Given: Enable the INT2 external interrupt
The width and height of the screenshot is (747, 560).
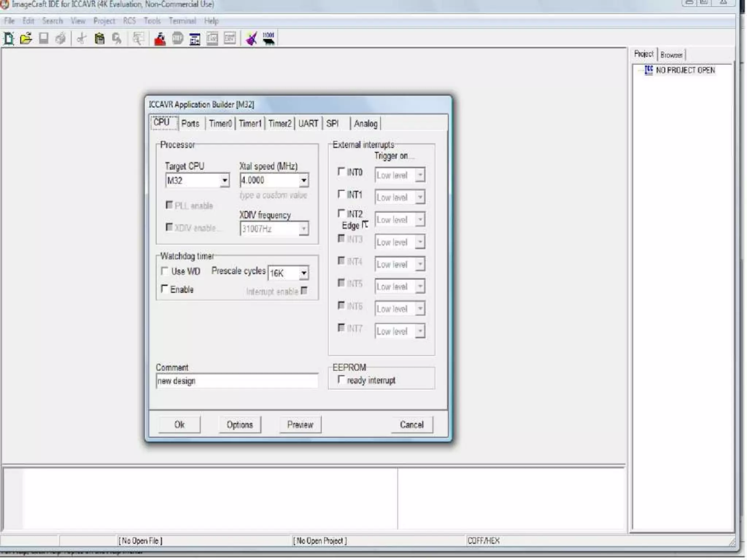Looking at the screenshot, I should coord(341,213).
